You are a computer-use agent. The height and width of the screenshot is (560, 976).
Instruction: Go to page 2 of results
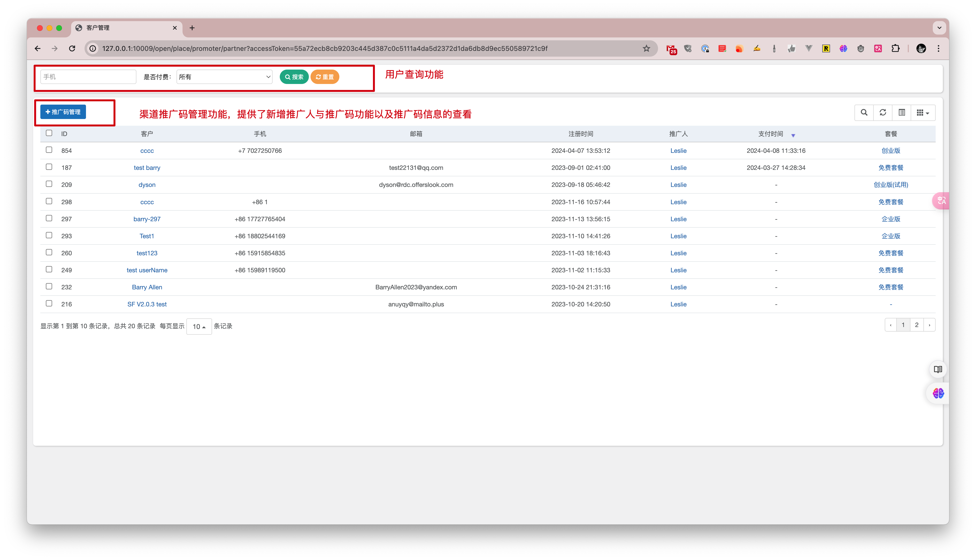pyautogui.click(x=917, y=325)
